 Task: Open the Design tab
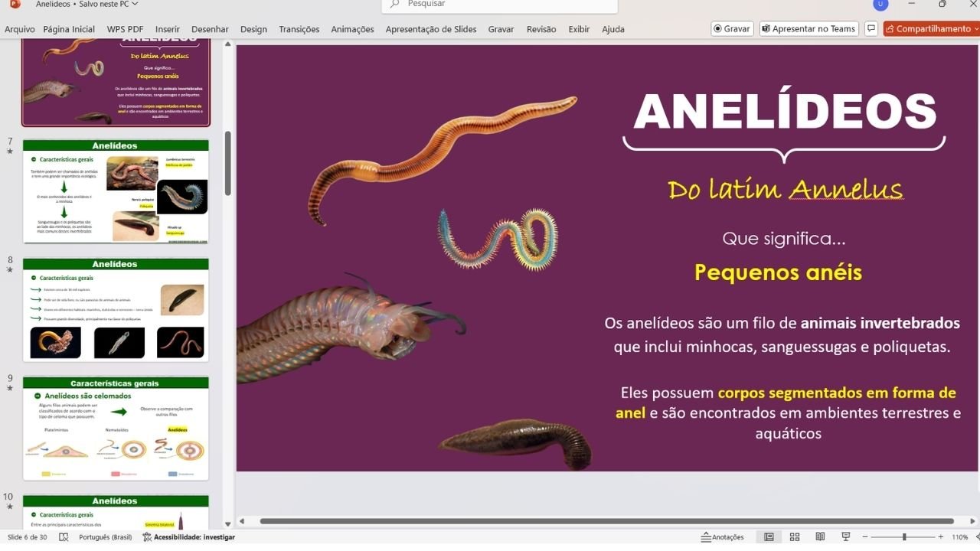coord(253,29)
